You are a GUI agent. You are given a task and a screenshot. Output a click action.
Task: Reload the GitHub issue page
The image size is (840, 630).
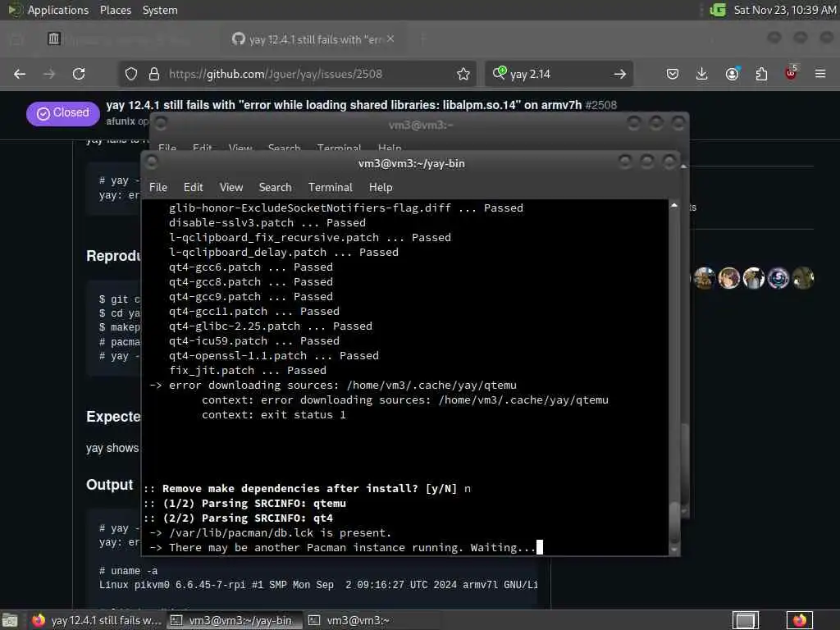click(x=79, y=74)
